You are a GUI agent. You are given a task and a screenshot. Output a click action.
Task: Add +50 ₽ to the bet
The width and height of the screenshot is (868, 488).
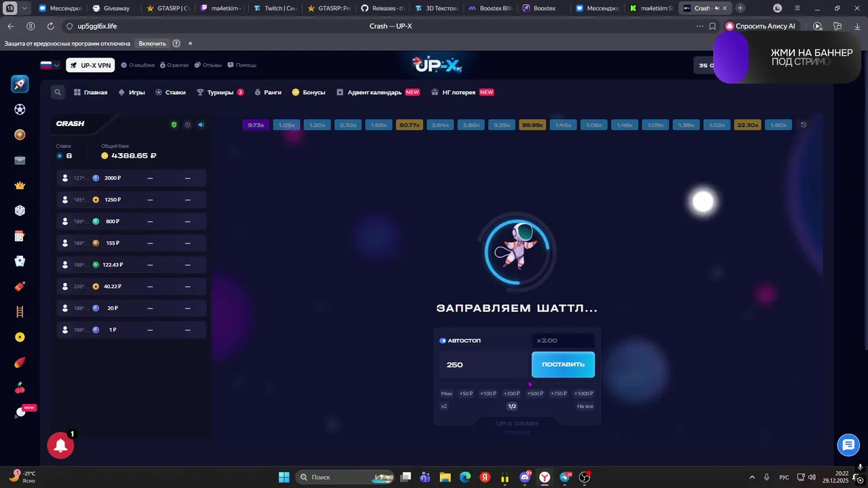[x=466, y=394]
